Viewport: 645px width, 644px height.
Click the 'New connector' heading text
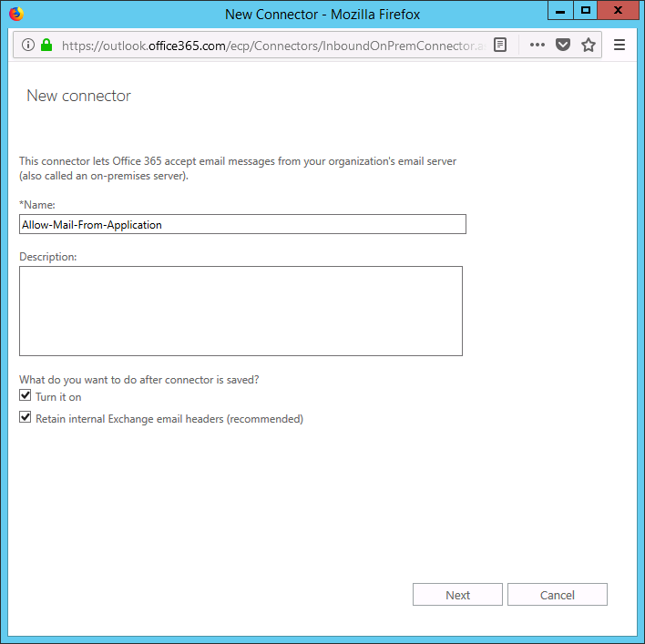pos(78,96)
